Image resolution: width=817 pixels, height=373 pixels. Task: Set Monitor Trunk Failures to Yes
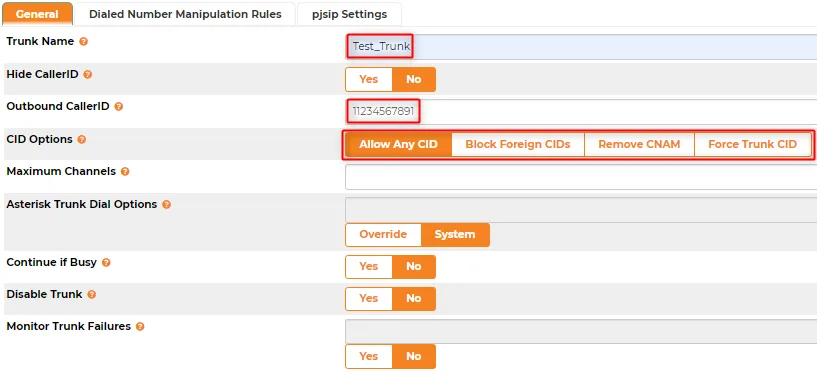click(368, 356)
